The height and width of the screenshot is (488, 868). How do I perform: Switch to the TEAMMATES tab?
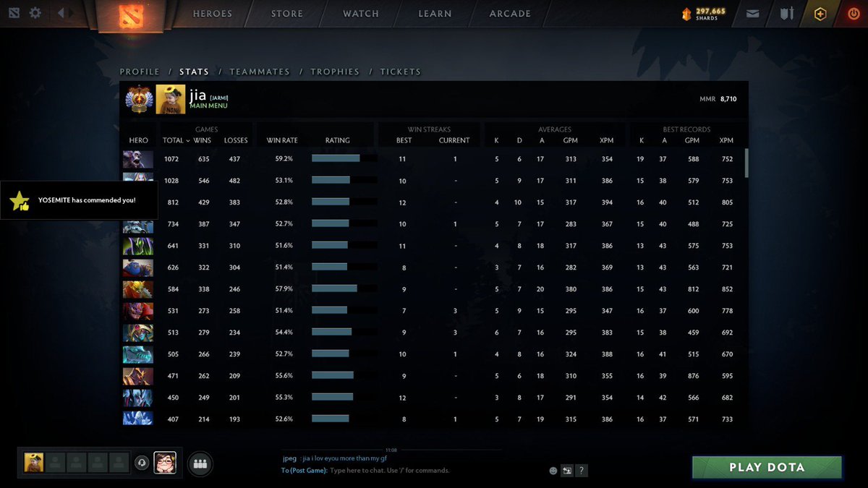tap(260, 72)
